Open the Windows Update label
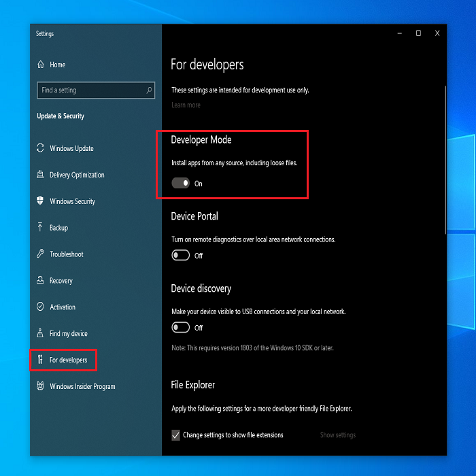Viewport: 476px width, 476px height. pos(71,148)
